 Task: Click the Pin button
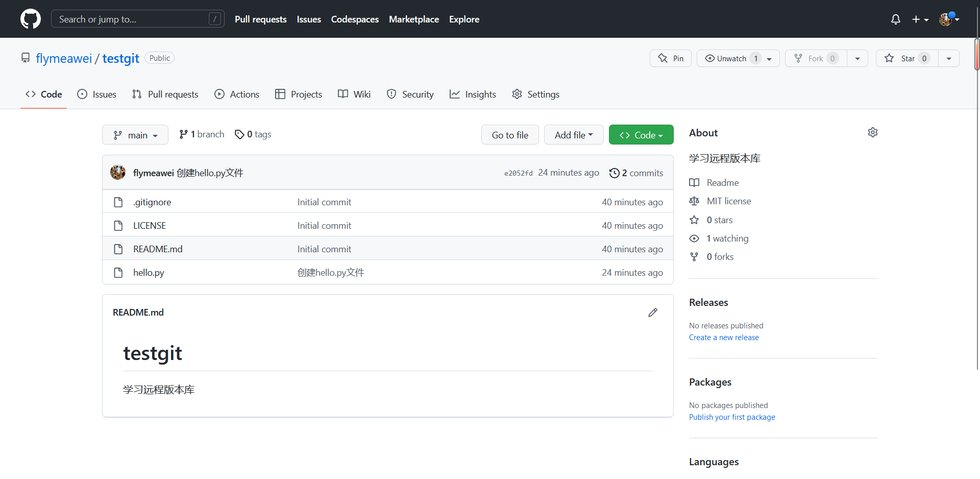(671, 58)
